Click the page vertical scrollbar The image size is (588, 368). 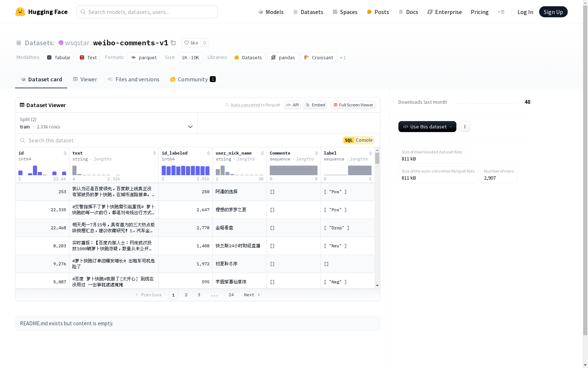(x=585, y=169)
